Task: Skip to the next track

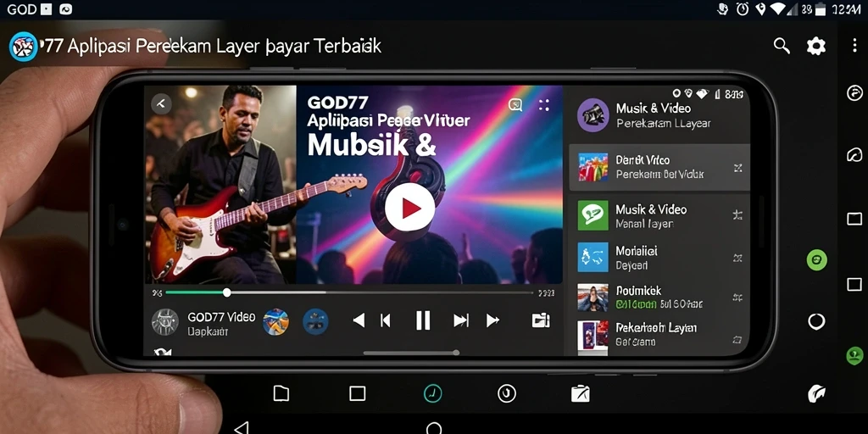Action: pos(461,320)
